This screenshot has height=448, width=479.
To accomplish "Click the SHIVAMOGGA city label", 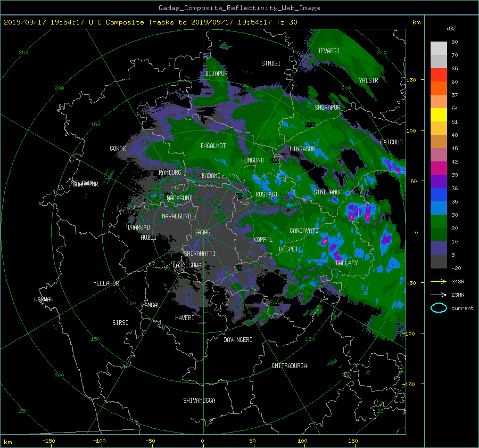I will tap(199, 401).
